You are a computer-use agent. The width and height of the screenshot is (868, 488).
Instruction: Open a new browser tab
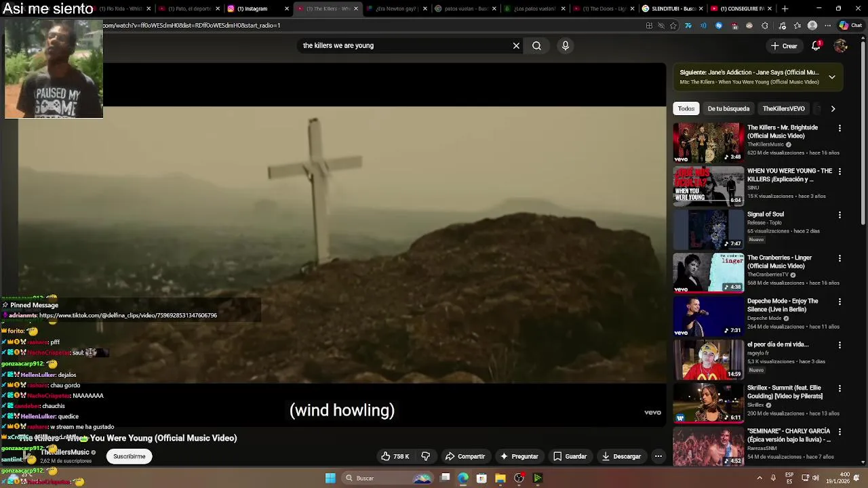785,9
